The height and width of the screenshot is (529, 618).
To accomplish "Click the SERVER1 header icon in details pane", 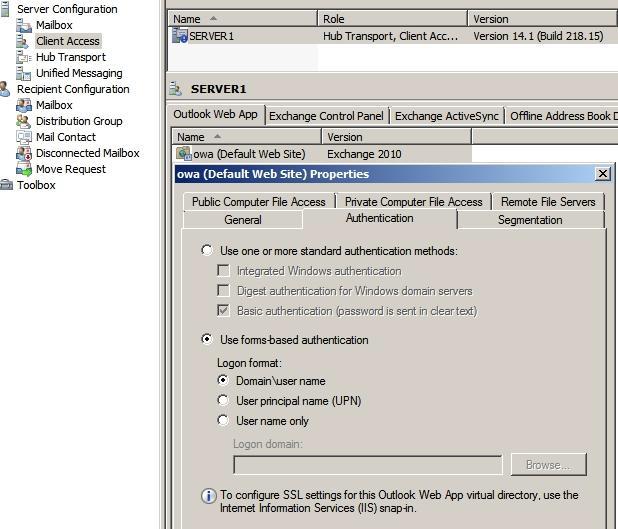I will click(x=176, y=89).
